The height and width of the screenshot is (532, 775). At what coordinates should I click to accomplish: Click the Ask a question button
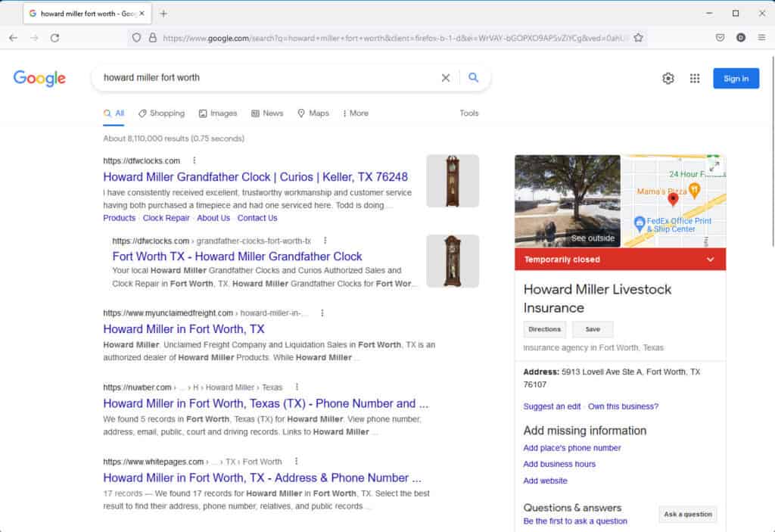[688, 514]
